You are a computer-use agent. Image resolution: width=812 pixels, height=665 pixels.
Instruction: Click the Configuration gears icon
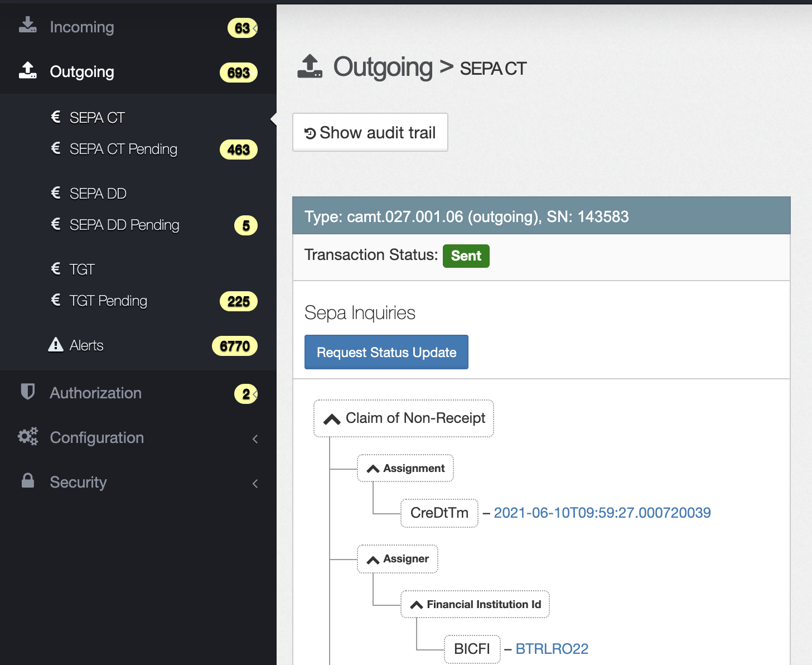click(27, 437)
